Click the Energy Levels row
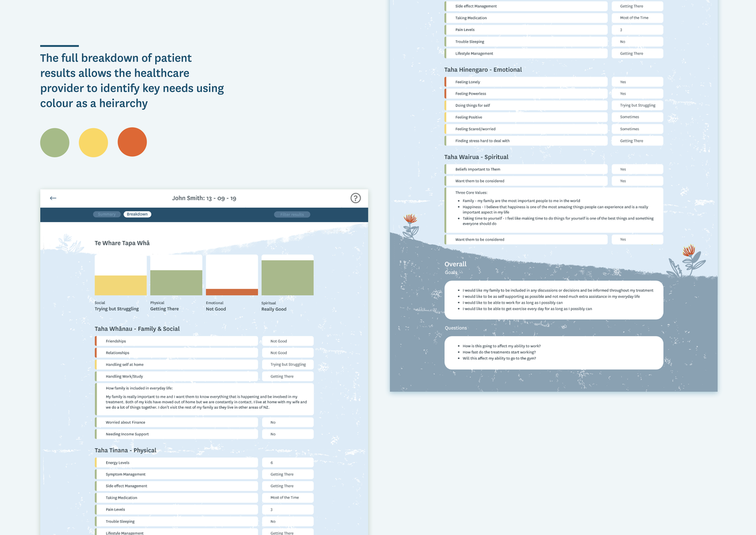 pyautogui.click(x=177, y=463)
